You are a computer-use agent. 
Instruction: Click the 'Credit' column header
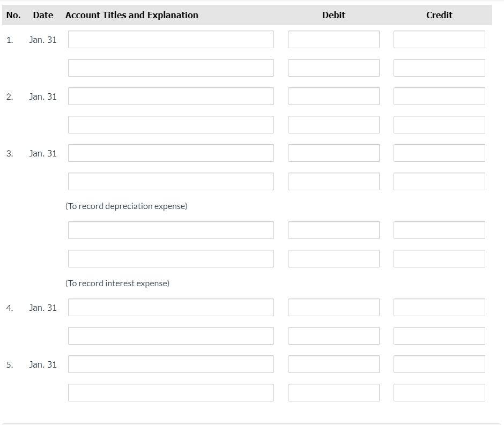pos(439,15)
